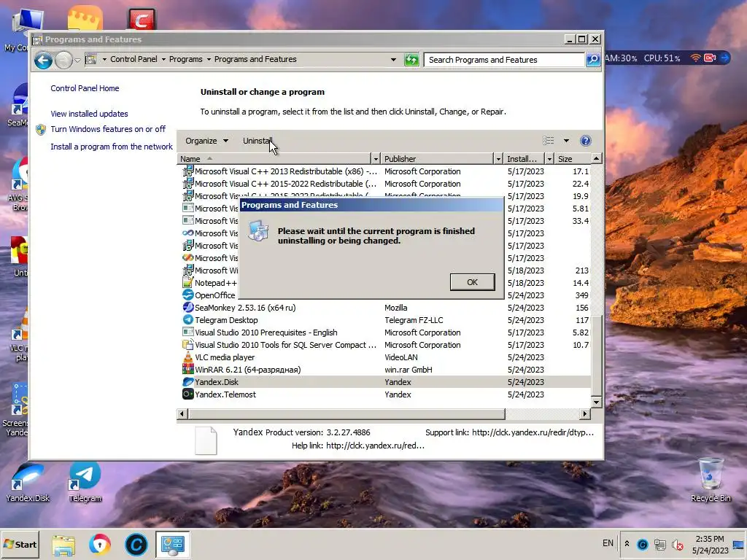747x560 pixels.
Task: Select the Telegram Desktop list icon
Action: [188, 320]
